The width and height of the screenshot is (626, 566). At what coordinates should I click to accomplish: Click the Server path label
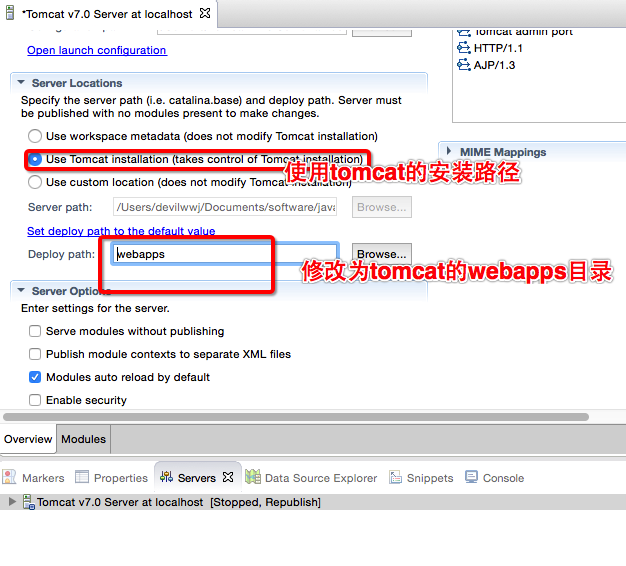click(x=60, y=207)
